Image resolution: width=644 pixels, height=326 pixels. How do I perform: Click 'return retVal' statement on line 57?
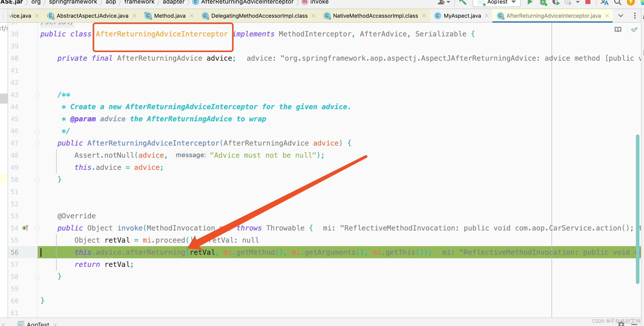point(104,265)
